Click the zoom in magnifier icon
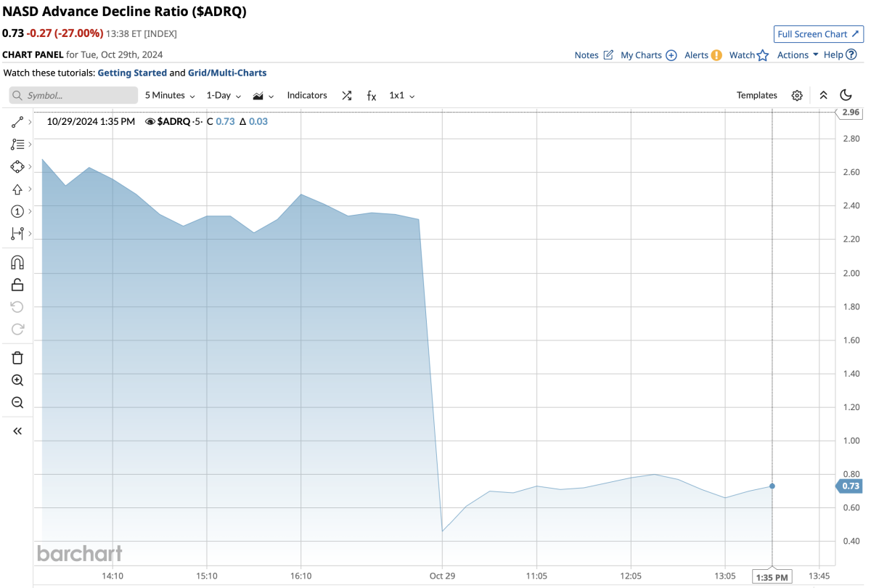The height and width of the screenshot is (588, 871). (x=17, y=380)
